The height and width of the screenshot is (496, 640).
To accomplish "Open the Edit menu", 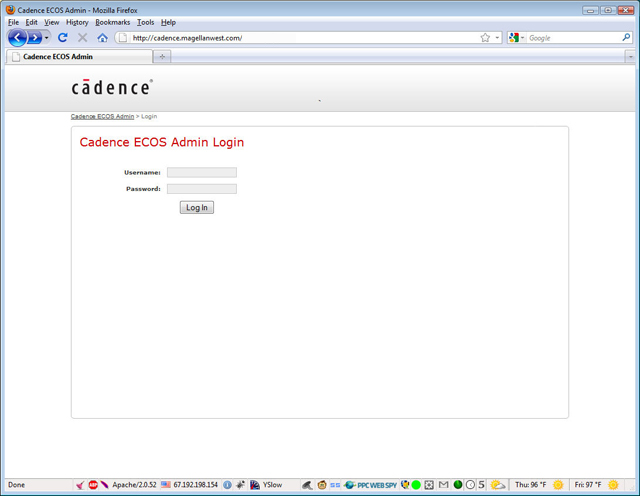I will [31, 22].
